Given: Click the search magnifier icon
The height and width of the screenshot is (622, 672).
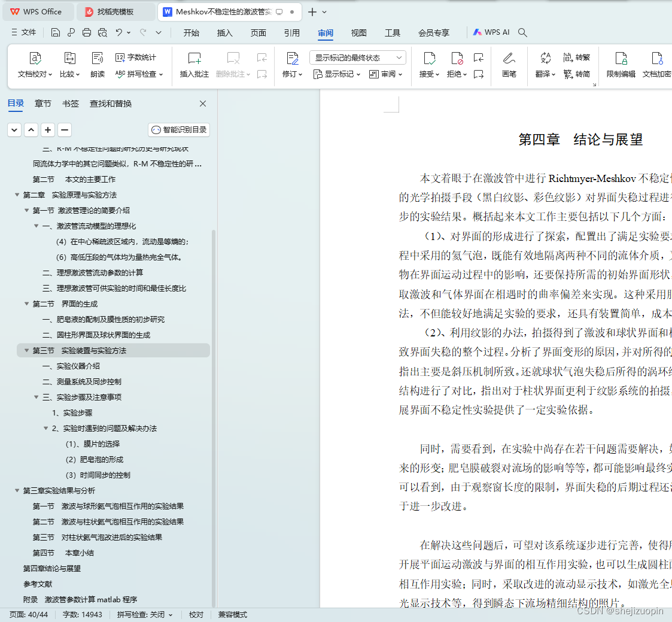Looking at the screenshot, I should point(522,32).
